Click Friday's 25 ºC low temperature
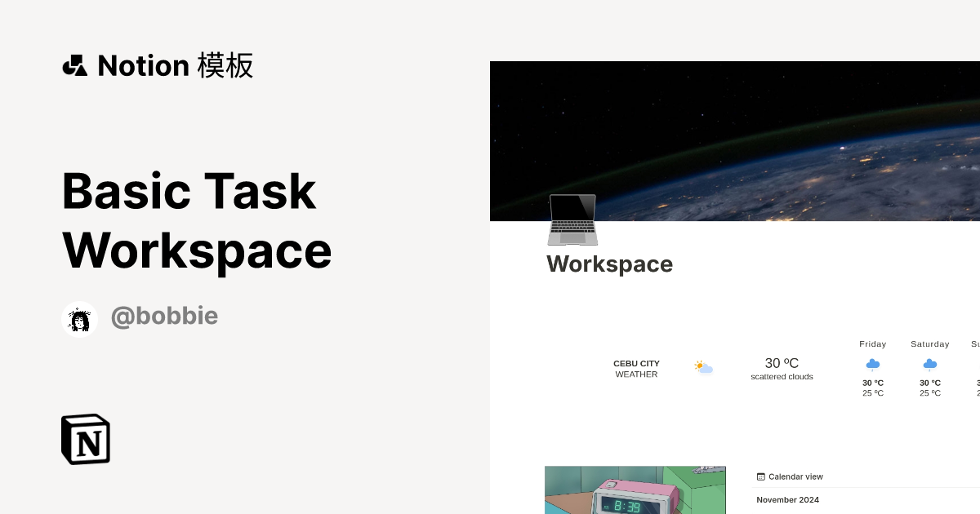 [873, 392]
